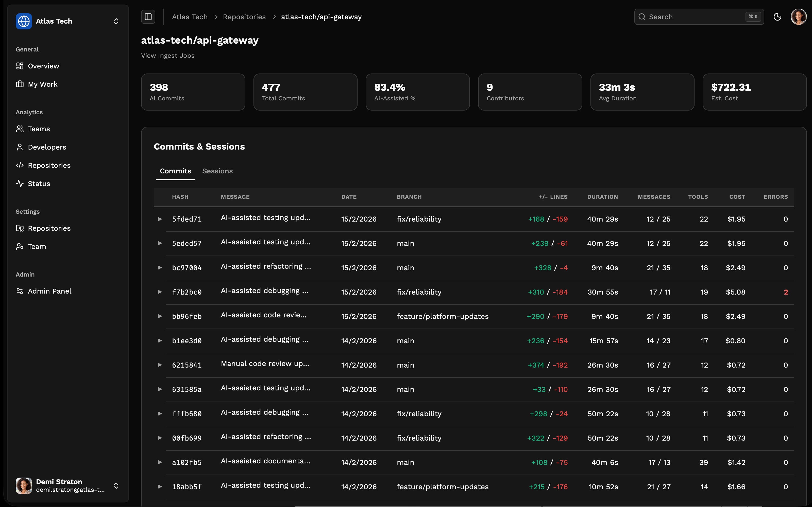Switch to the Sessions tab
Screen dimensions: 812x507
(x=217, y=171)
